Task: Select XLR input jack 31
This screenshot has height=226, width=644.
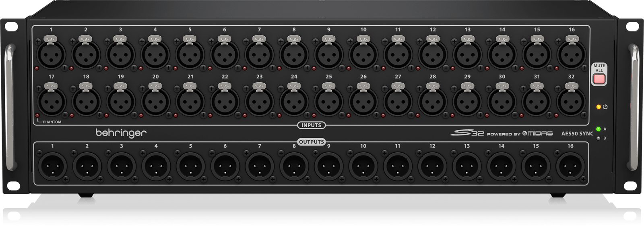Action: coord(537,102)
